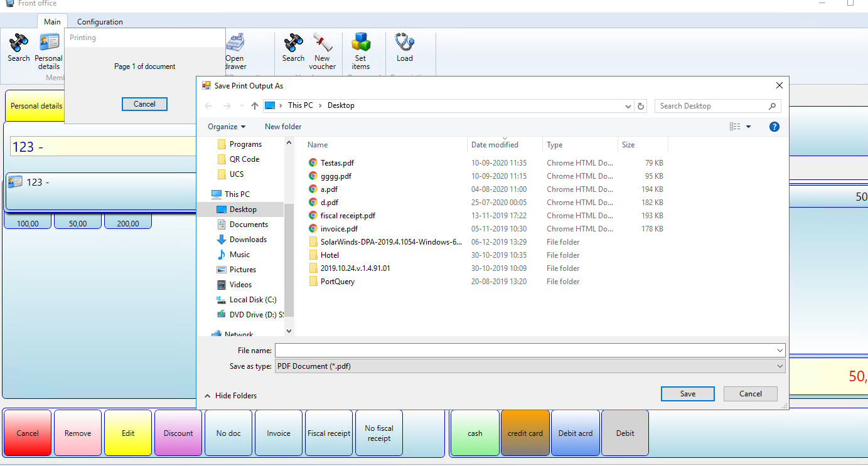This screenshot has height=466, width=868.
Task: Select the file invoice.pdf
Action: (333, 229)
